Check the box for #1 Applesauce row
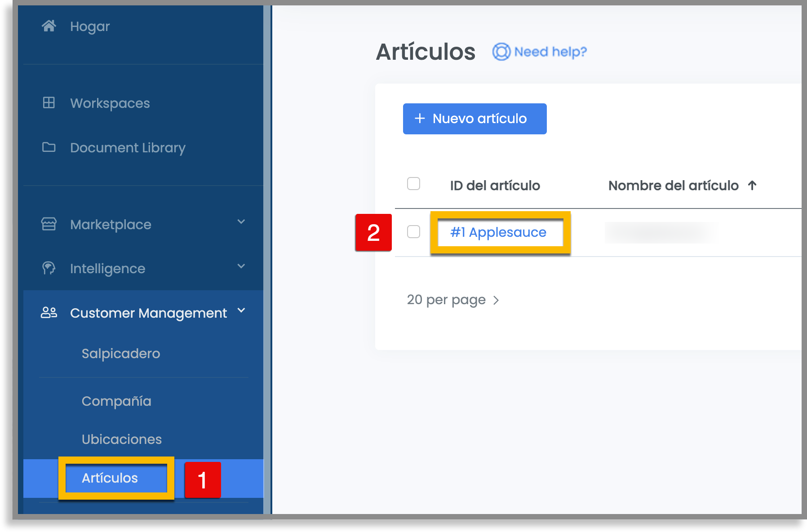Viewport: 807px width, 532px height. point(413,232)
